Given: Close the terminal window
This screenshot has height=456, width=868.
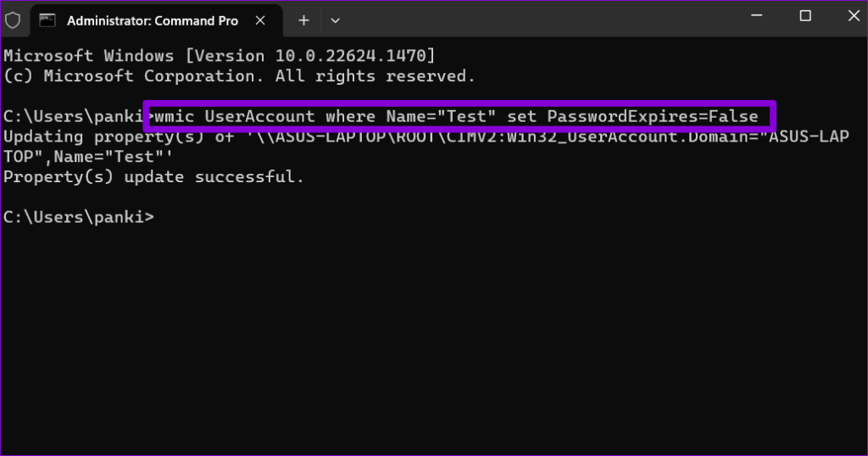Looking at the screenshot, I should [x=854, y=15].
